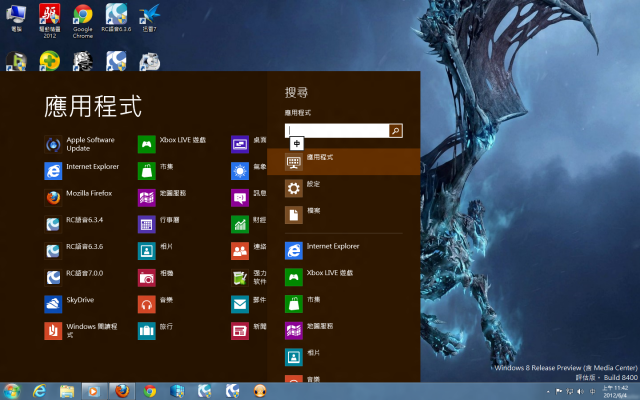The image size is (640, 400).
Task: Open the 音樂 music app with headphones icon
Action: [156, 304]
